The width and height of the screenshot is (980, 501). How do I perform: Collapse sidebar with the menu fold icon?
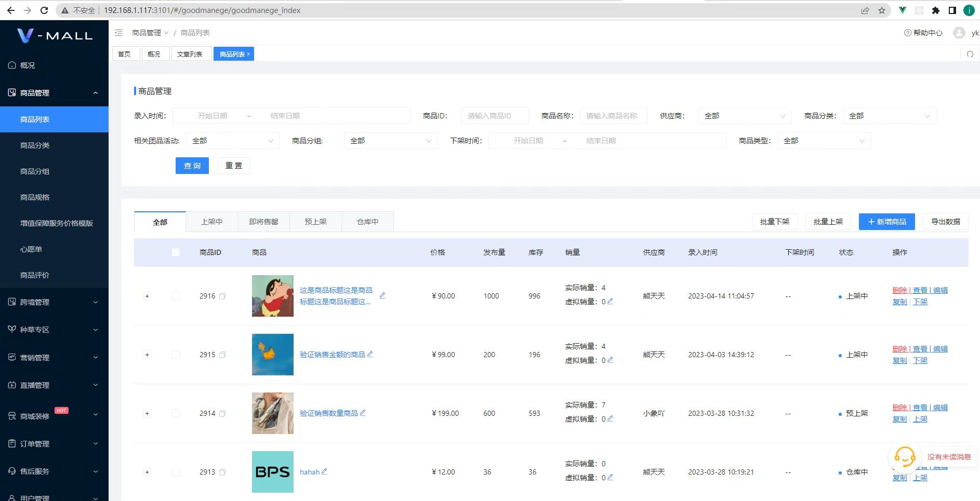click(118, 33)
